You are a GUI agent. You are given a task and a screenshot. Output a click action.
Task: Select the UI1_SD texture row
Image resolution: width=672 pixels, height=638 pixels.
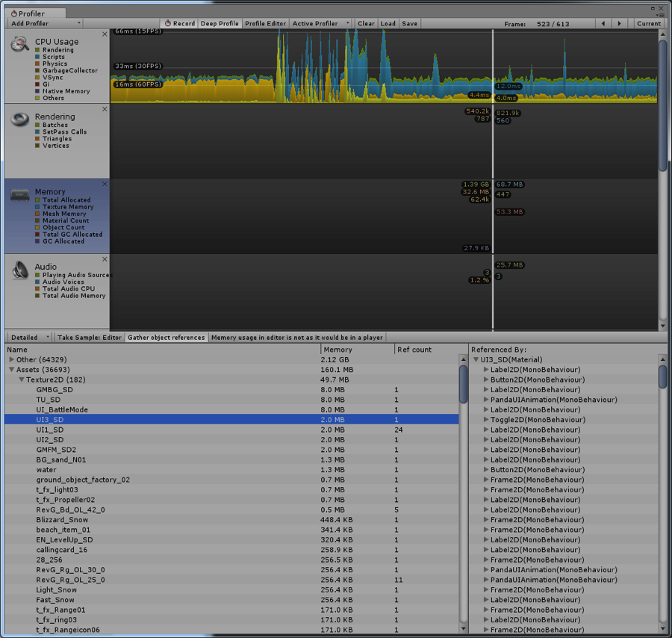click(x=231, y=430)
